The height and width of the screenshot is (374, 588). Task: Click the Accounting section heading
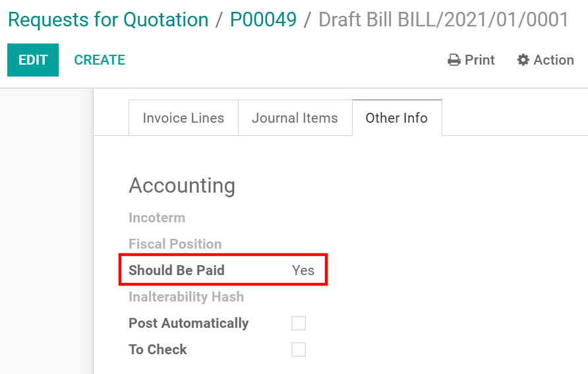point(182,185)
